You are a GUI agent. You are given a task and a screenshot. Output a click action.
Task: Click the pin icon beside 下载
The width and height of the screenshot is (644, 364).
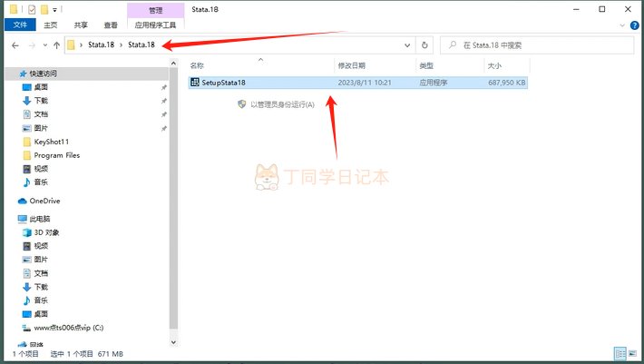tap(164, 101)
